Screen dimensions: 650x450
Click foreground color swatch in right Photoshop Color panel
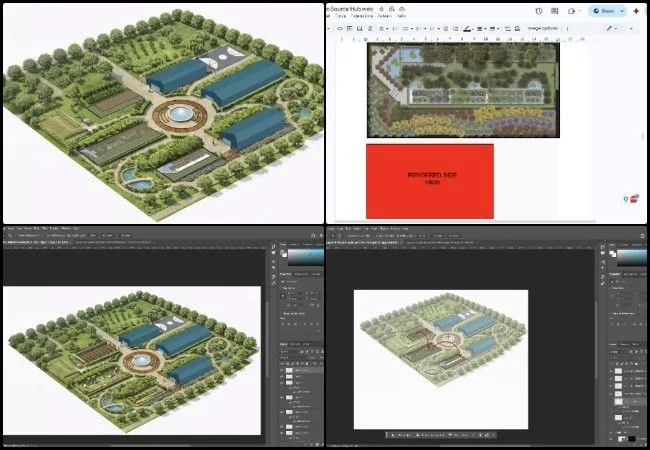point(612,252)
